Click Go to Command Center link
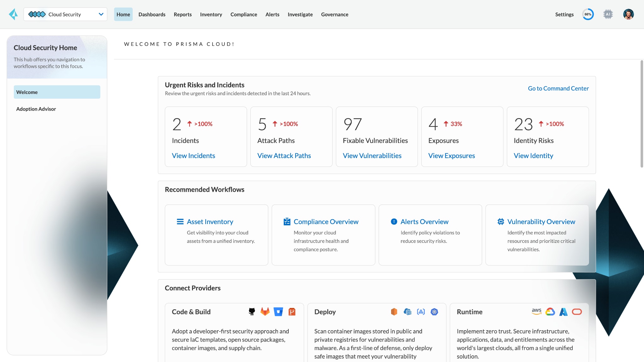 click(558, 88)
